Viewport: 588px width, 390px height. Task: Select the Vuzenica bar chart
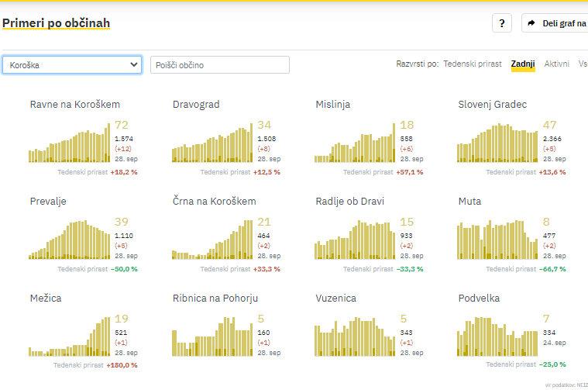pos(356,337)
